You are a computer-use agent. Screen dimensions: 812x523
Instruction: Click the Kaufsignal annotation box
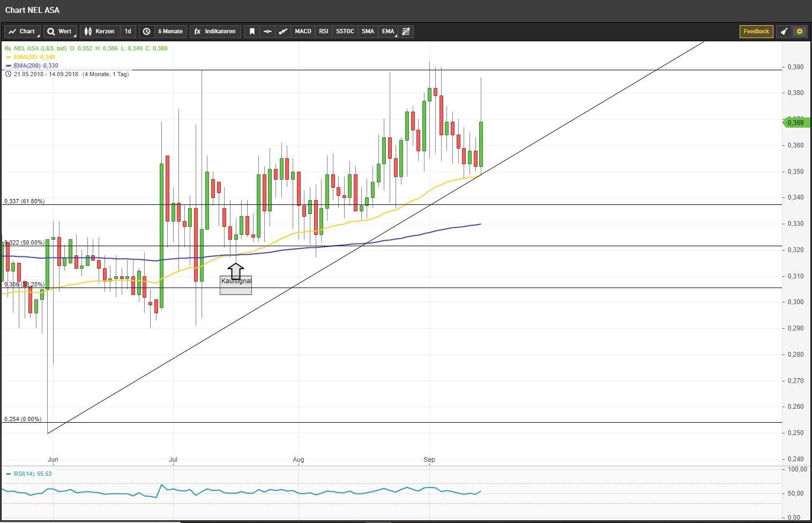(x=236, y=285)
